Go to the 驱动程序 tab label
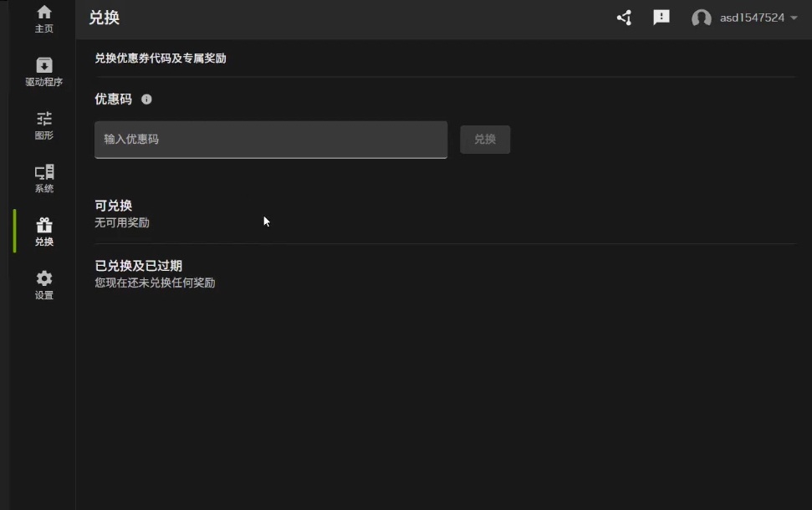Image resolution: width=812 pixels, height=510 pixels. pyautogui.click(x=44, y=83)
